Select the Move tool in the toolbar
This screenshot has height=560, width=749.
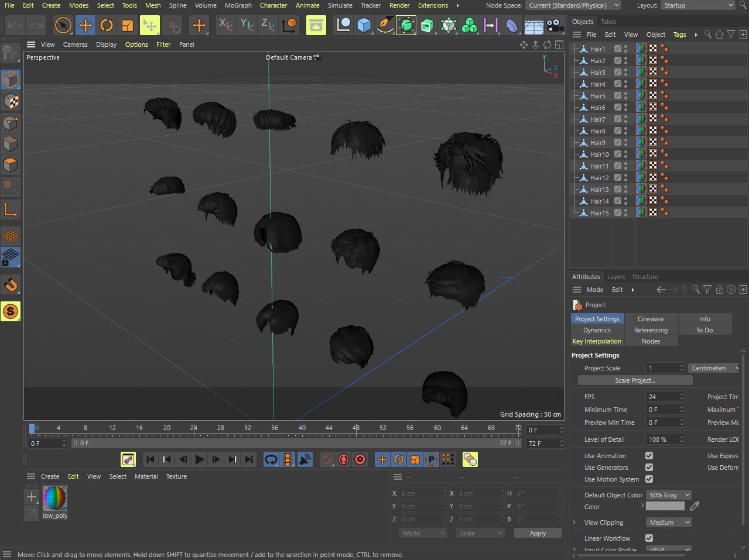[85, 25]
